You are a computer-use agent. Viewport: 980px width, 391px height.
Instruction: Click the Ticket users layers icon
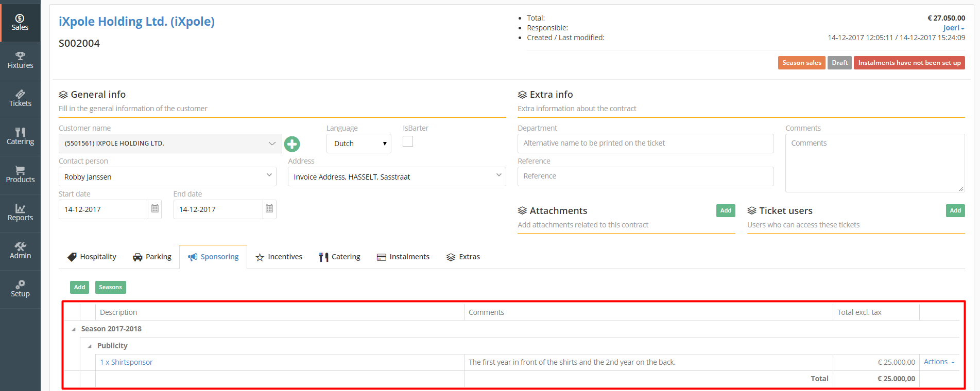click(752, 211)
